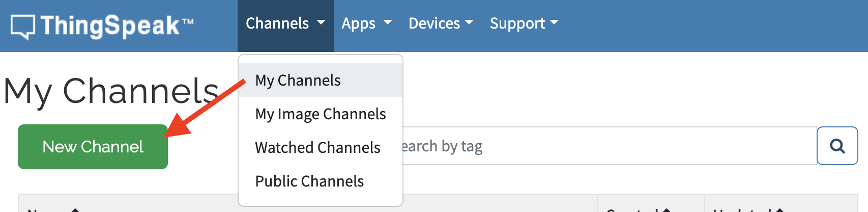Open the Apps navigation menu label
The image size is (868, 212).
(358, 23)
